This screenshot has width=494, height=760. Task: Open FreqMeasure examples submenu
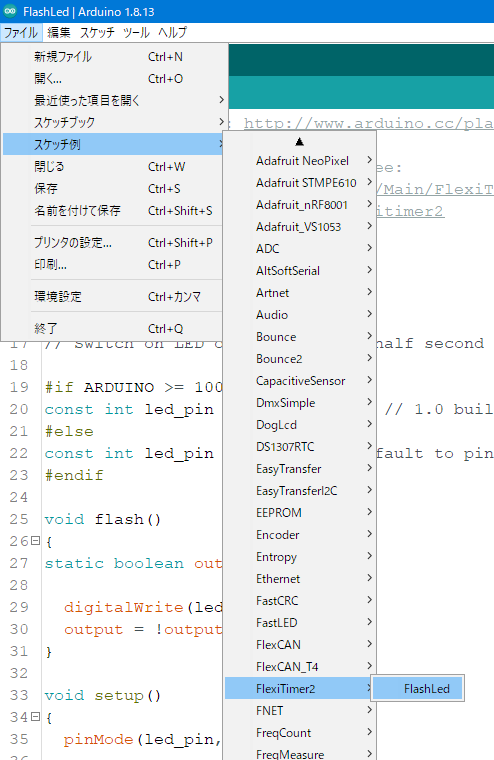pyautogui.click(x=300, y=754)
